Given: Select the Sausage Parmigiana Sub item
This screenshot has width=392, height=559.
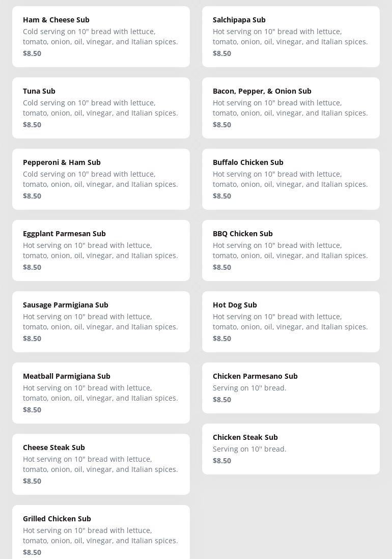Looking at the screenshot, I should click(101, 322).
